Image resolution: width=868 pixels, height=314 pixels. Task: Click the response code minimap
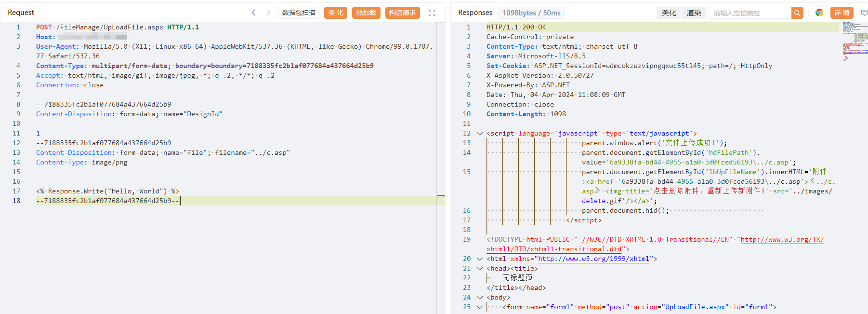pos(855,41)
